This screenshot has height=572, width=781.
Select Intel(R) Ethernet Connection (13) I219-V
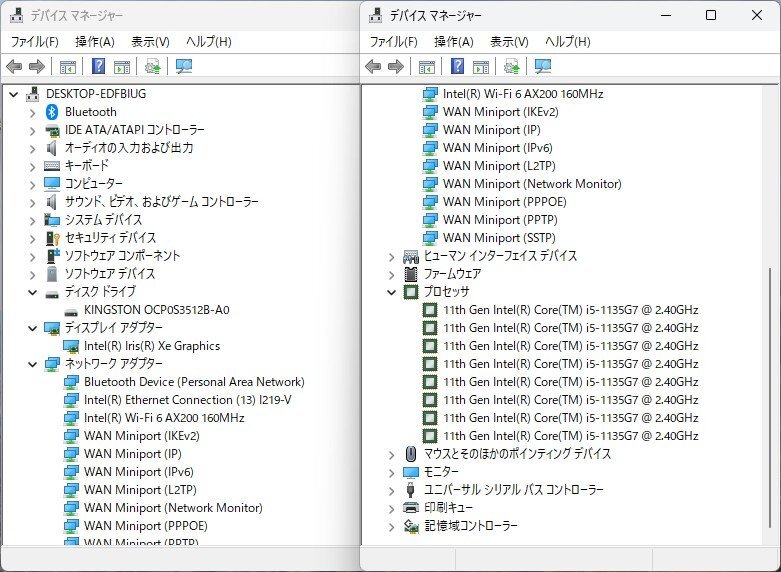(187, 400)
